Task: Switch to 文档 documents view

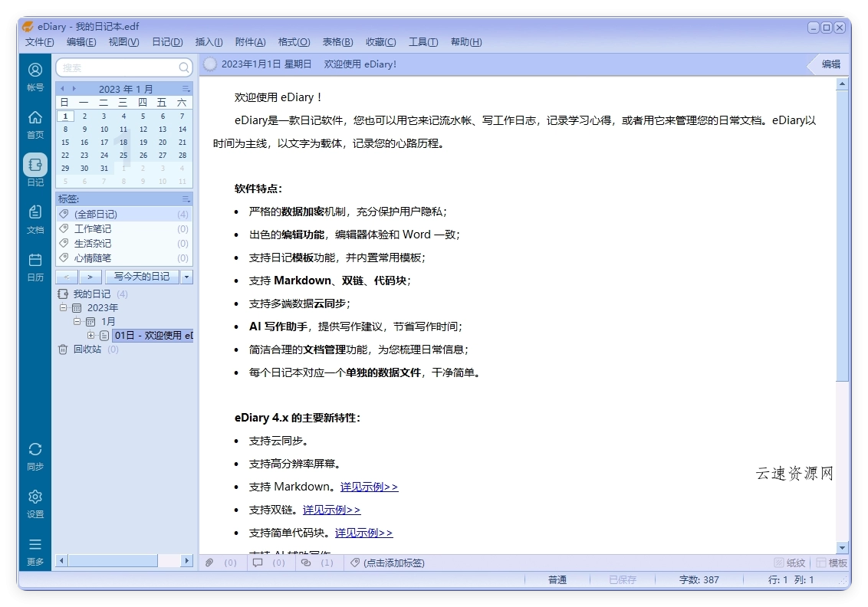Action: click(x=35, y=218)
